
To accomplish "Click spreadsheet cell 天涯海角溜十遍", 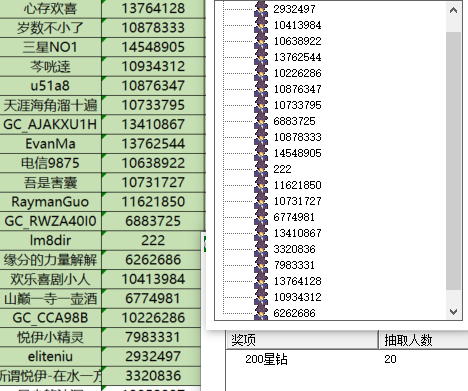I will click(x=50, y=105).
